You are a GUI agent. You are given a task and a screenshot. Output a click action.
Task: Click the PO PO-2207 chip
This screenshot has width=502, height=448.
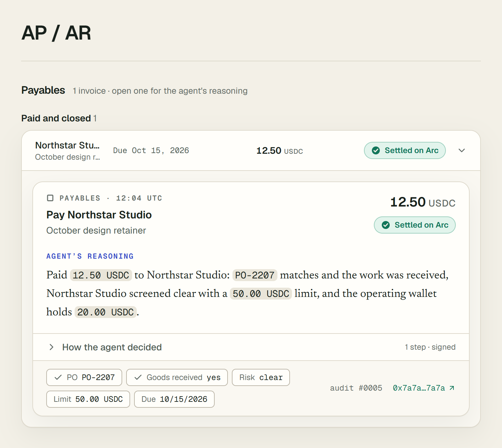[84, 377]
